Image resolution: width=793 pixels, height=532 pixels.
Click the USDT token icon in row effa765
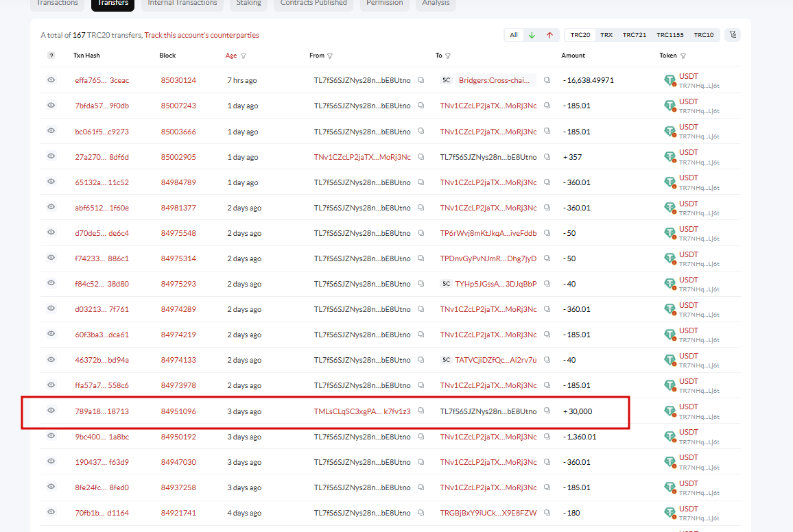(670, 80)
